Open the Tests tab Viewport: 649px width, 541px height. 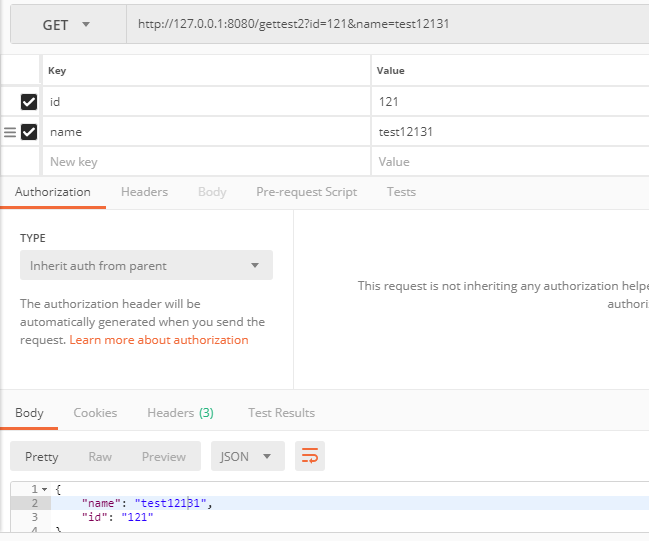click(x=401, y=192)
